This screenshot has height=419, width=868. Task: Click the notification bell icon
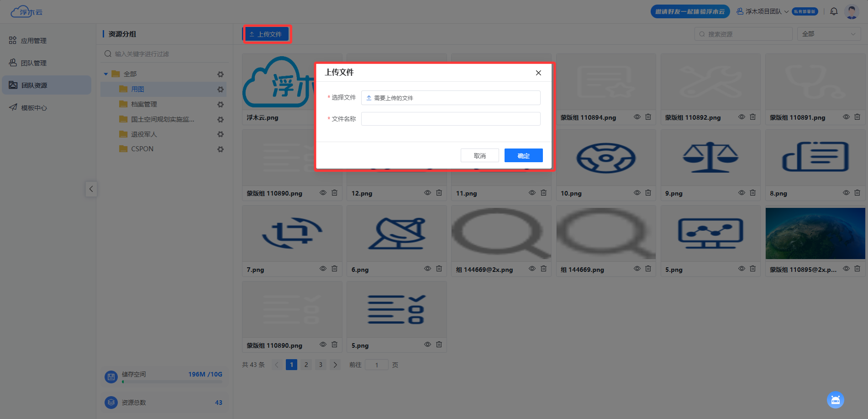(x=834, y=11)
